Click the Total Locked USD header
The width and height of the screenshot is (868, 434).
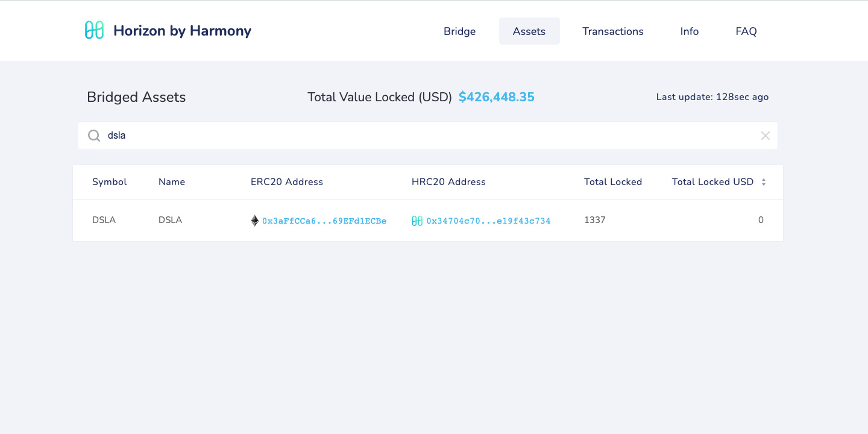pyautogui.click(x=713, y=182)
